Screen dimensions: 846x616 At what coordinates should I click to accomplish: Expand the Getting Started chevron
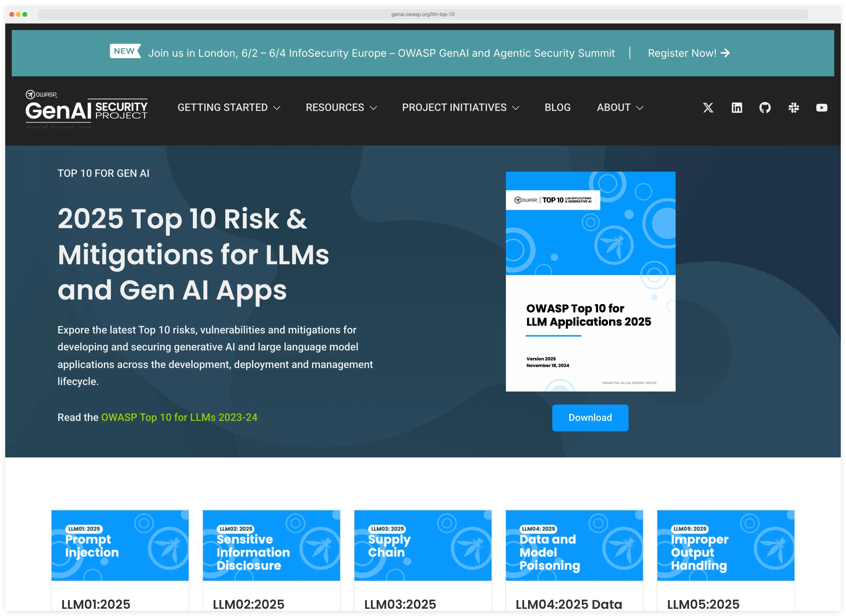277,108
